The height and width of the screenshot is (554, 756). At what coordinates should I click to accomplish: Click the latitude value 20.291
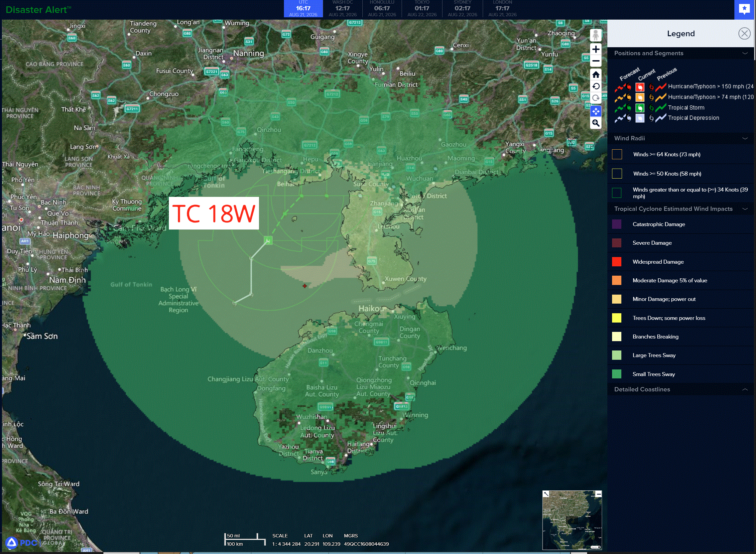[312, 544]
